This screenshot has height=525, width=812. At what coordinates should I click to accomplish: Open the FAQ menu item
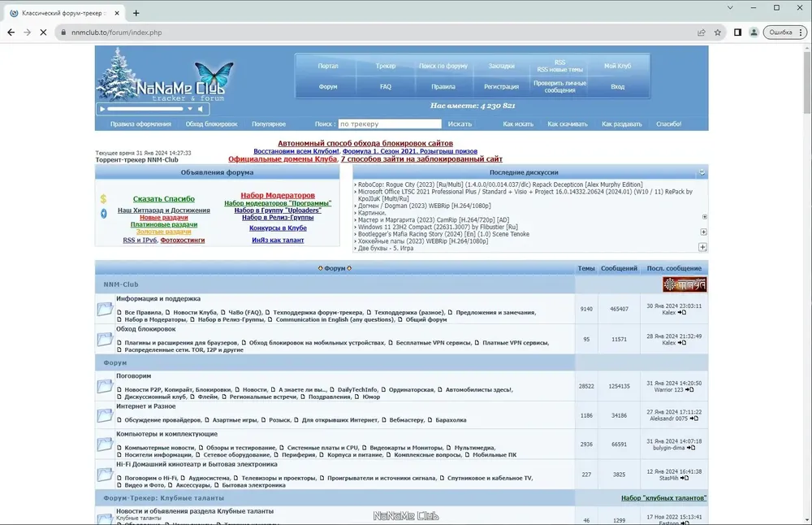[x=385, y=86]
